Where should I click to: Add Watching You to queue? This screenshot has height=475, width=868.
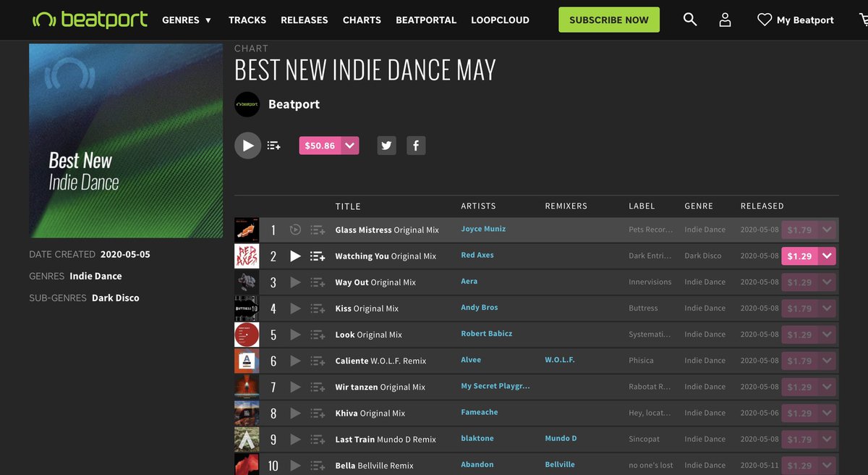coord(318,256)
